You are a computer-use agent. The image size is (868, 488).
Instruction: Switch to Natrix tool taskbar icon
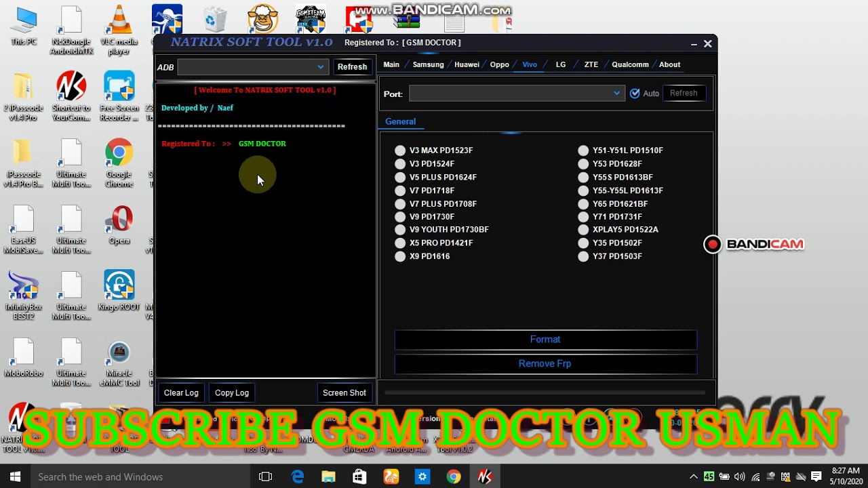pyautogui.click(x=485, y=476)
